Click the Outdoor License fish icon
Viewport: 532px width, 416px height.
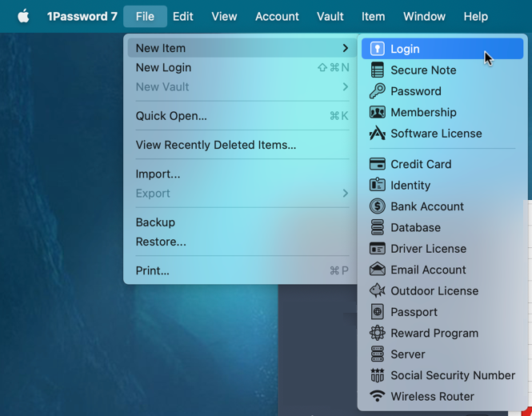377,290
